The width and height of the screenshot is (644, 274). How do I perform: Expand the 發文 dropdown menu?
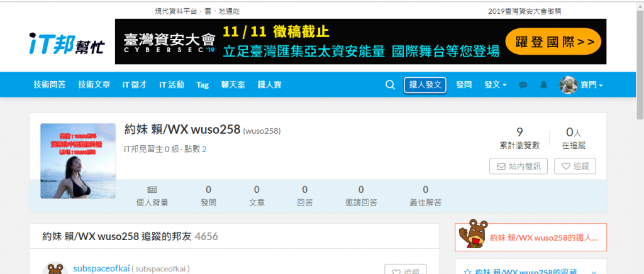coord(496,85)
